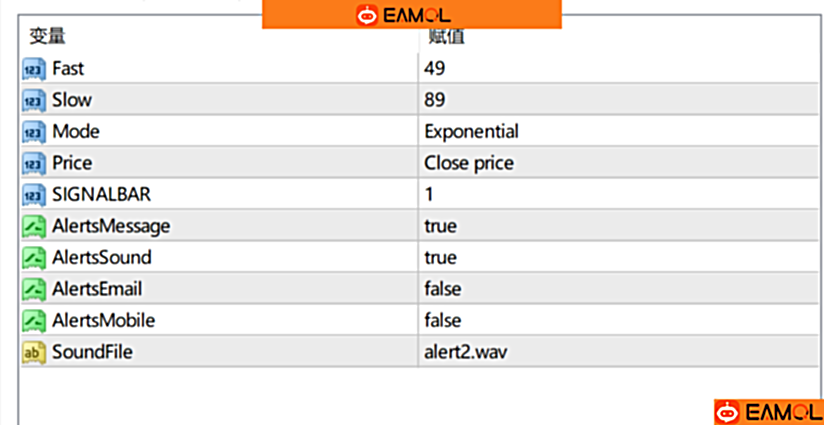Viewport: 824px width, 425px height.
Task: Select the icon next to Mode
Action: pyautogui.click(x=34, y=132)
